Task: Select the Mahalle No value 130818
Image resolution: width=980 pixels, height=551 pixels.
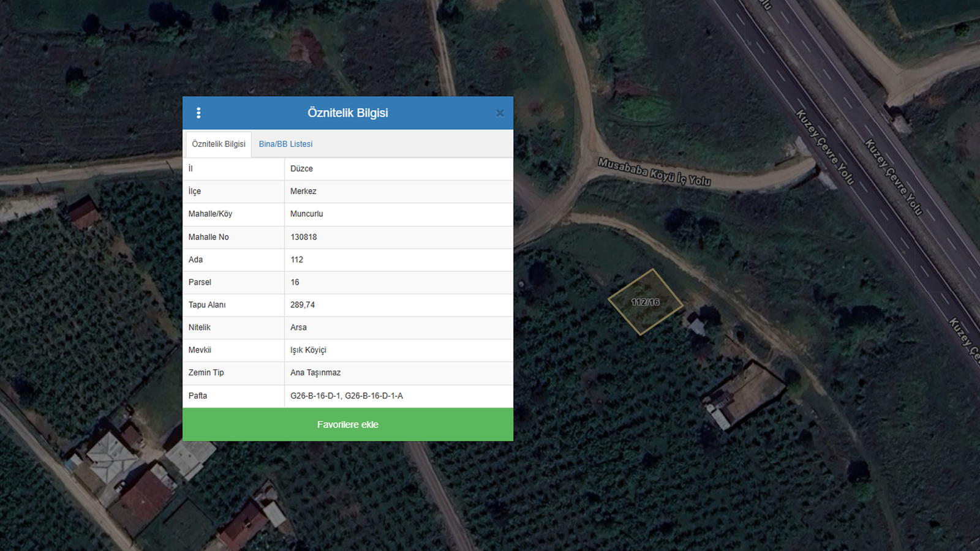Action: coord(303,237)
